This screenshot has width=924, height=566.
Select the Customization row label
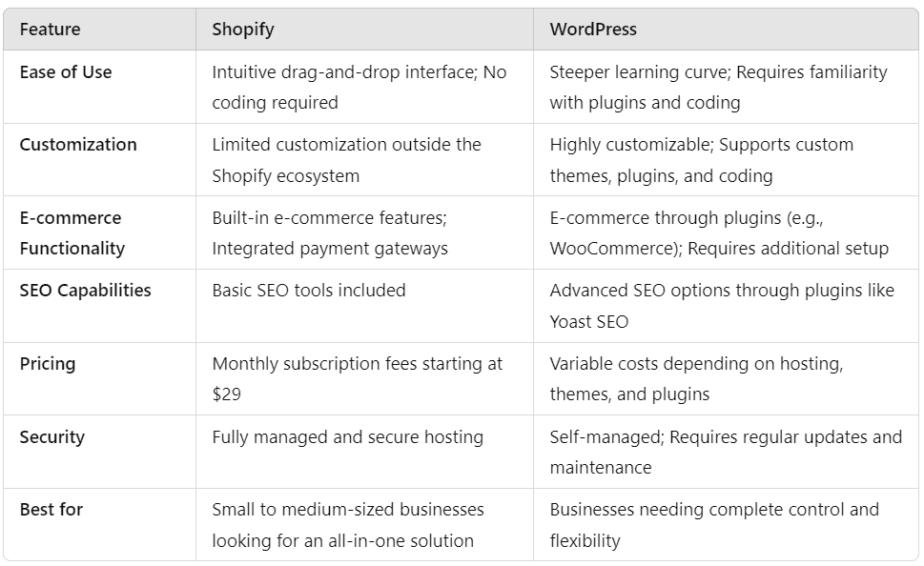click(x=78, y=145)
